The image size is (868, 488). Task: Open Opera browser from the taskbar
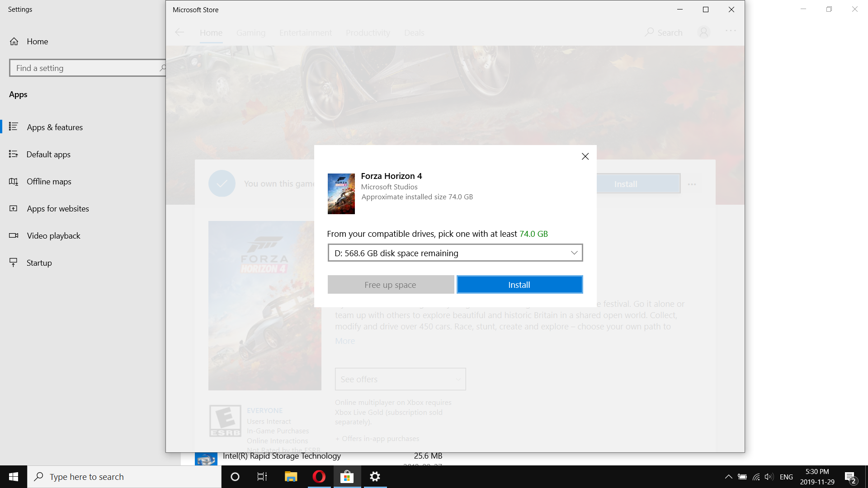point(319,477)
